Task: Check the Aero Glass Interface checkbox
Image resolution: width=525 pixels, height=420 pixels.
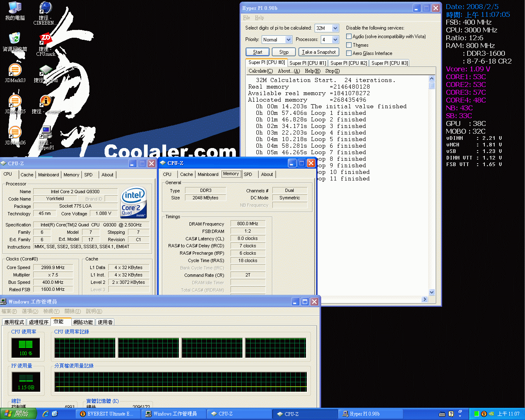Action: 349,53
